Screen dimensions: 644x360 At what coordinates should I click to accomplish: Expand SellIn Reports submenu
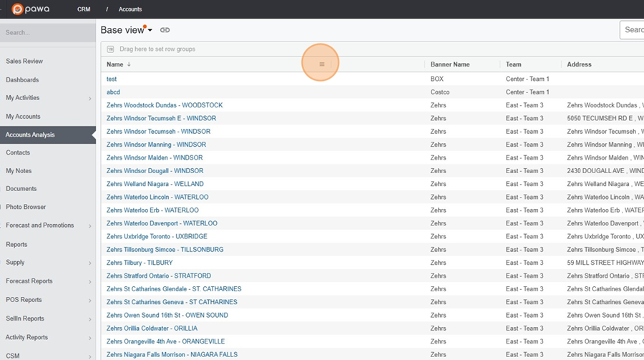pyautogui.click(x=90, y=319)
